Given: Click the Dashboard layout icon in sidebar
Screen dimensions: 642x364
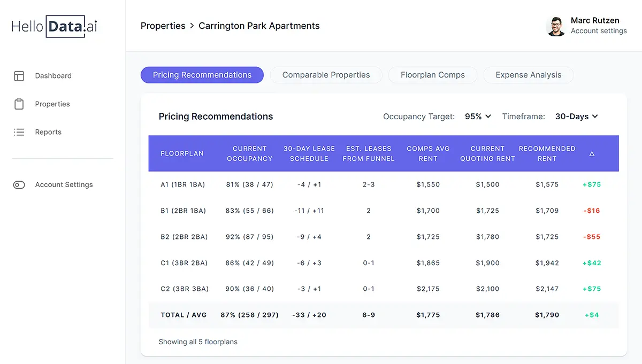Looking at the screenshot, I should 19,76.
